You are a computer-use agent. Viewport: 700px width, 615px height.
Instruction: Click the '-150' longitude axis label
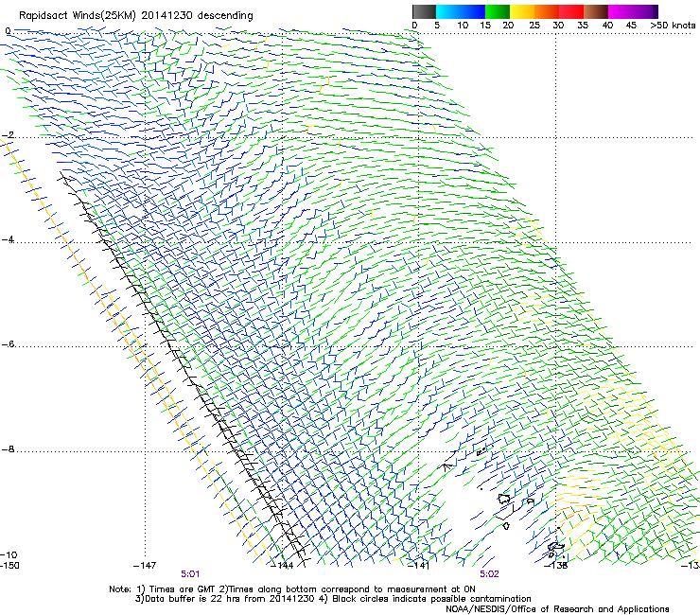click(9, 566)
